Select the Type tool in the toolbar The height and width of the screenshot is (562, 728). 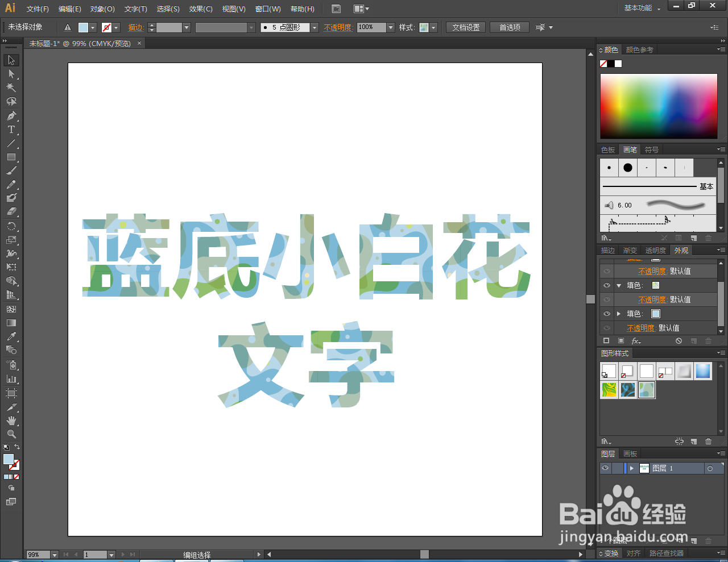click(10, 130)
